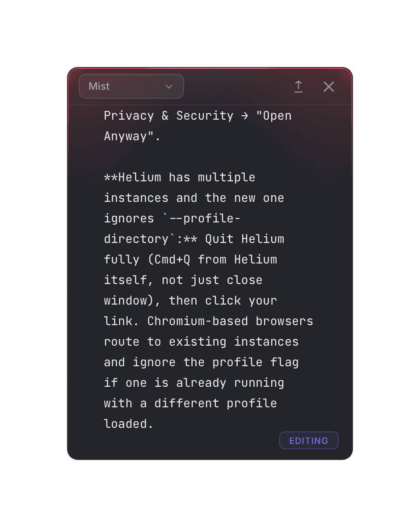Click the word Chromium-based
The image size is (420, 527).
pyautogui.click(x=199, y=321)
